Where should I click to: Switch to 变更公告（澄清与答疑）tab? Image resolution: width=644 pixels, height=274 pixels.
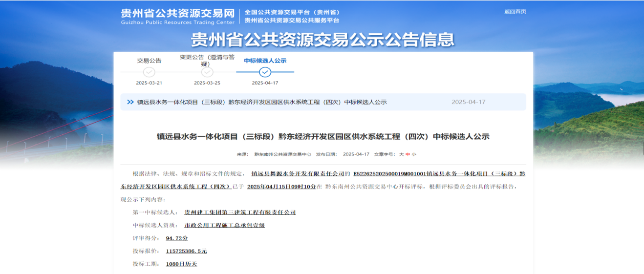pyautogui.click(x=207, y=61)
